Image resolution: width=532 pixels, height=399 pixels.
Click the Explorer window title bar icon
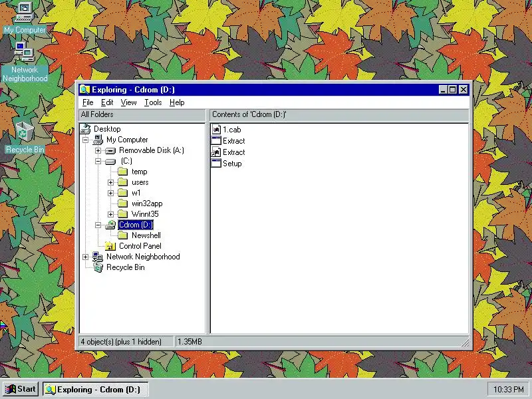point(84,90)
